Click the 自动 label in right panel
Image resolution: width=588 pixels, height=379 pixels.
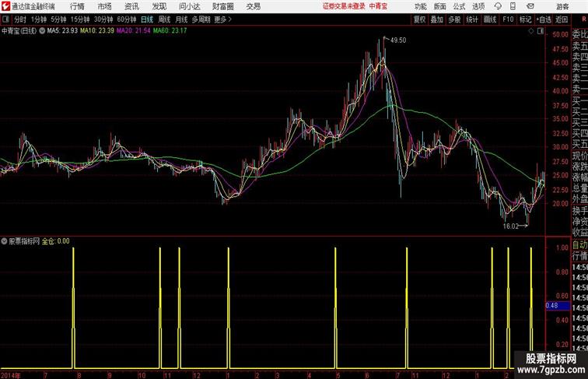[579, 245]
